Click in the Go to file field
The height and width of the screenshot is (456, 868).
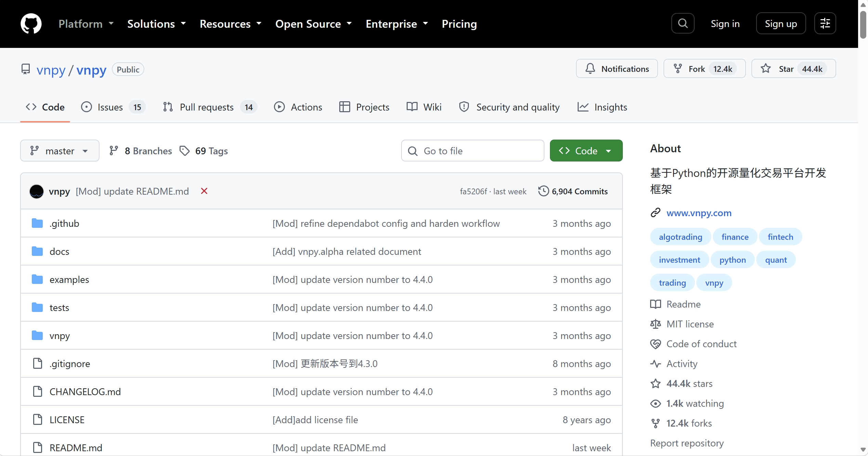473,151
